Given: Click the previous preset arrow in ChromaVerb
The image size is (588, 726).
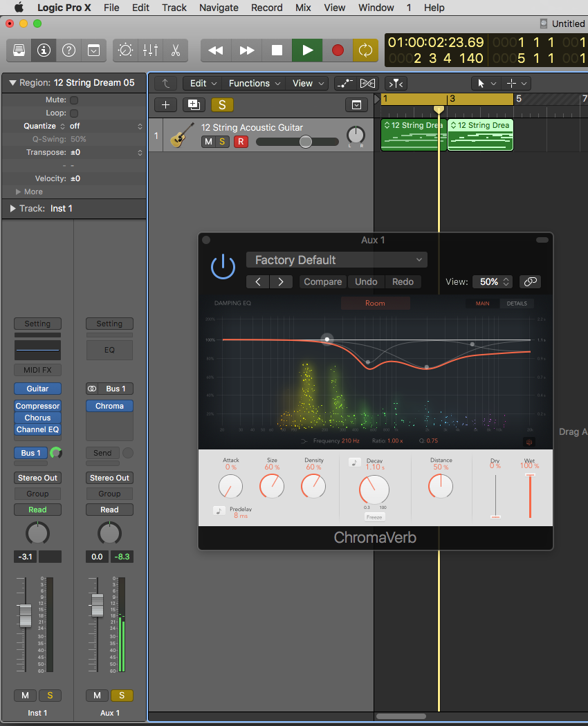Looking at the screenshot, I should 258,282.
